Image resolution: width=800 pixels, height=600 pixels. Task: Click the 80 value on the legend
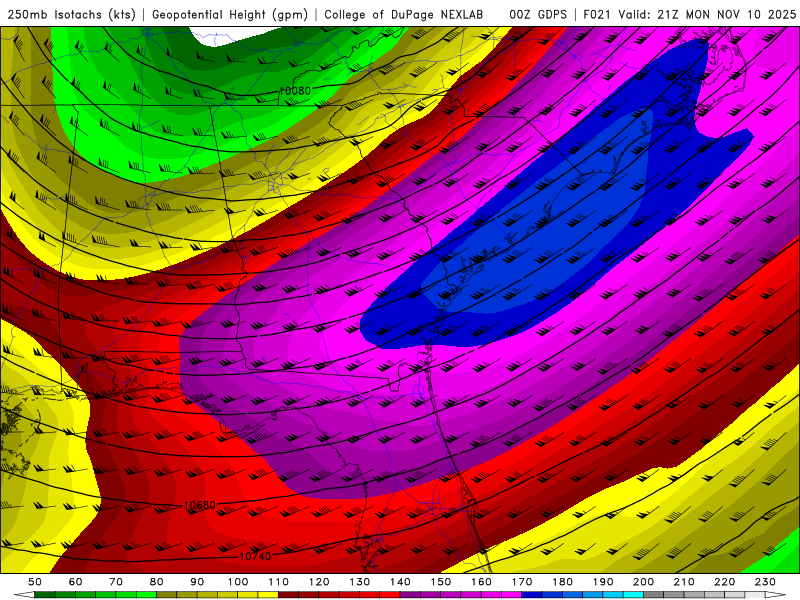pos(157,582)
